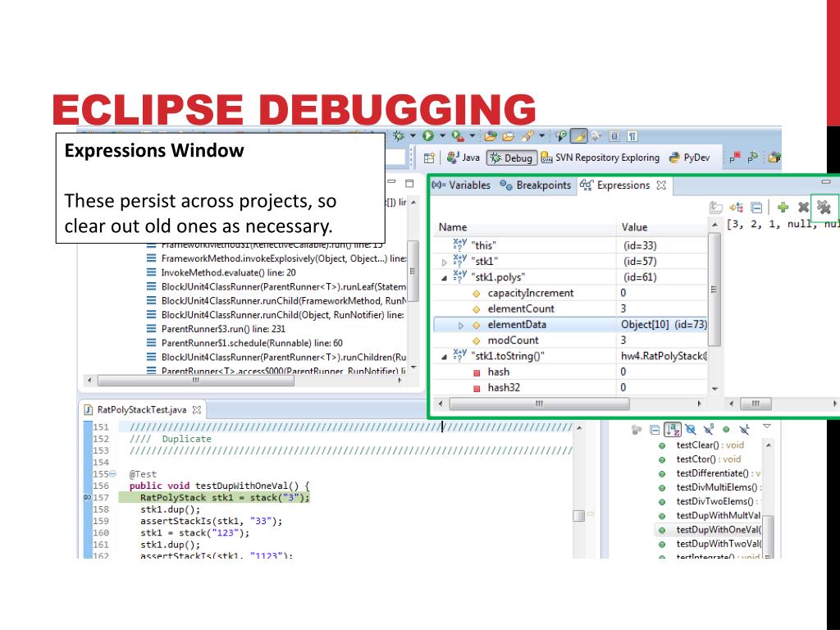Expand elementData to view array contents

(462, 324)
